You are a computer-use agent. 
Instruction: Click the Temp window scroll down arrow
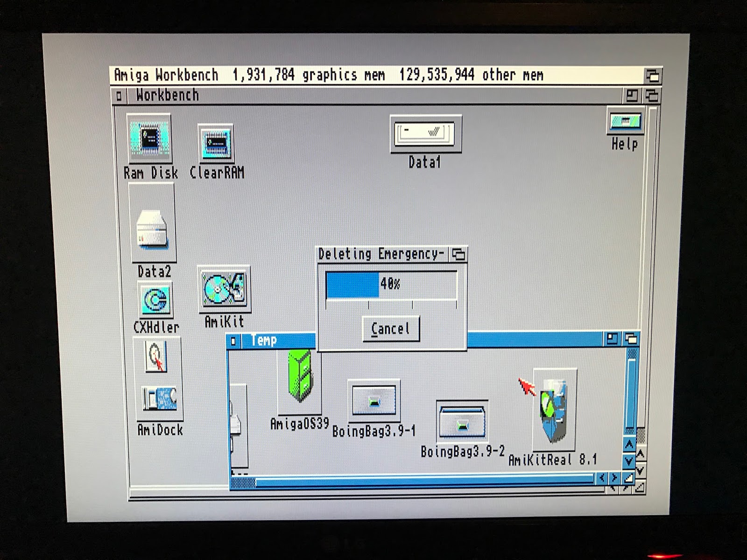[629, 461]
